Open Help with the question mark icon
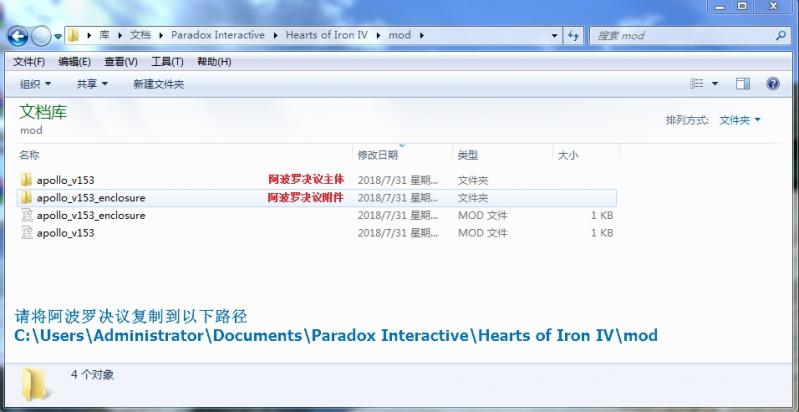 pyautogui.click(x=773, y=84)
